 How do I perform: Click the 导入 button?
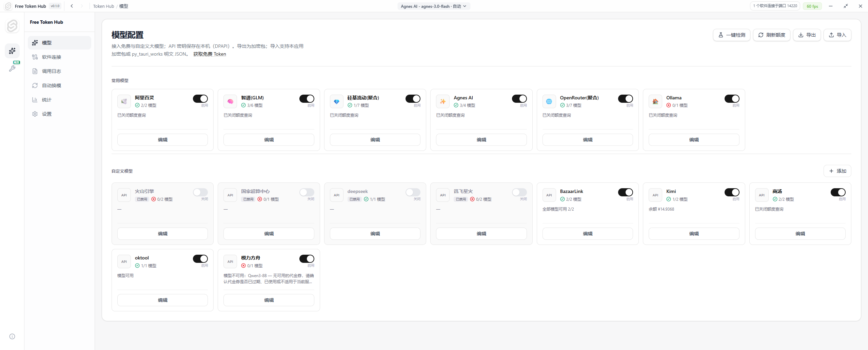pos(837,35)
